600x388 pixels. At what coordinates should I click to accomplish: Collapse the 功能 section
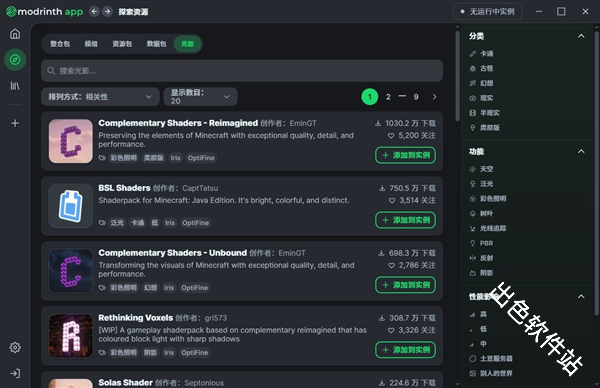point(581,152)
